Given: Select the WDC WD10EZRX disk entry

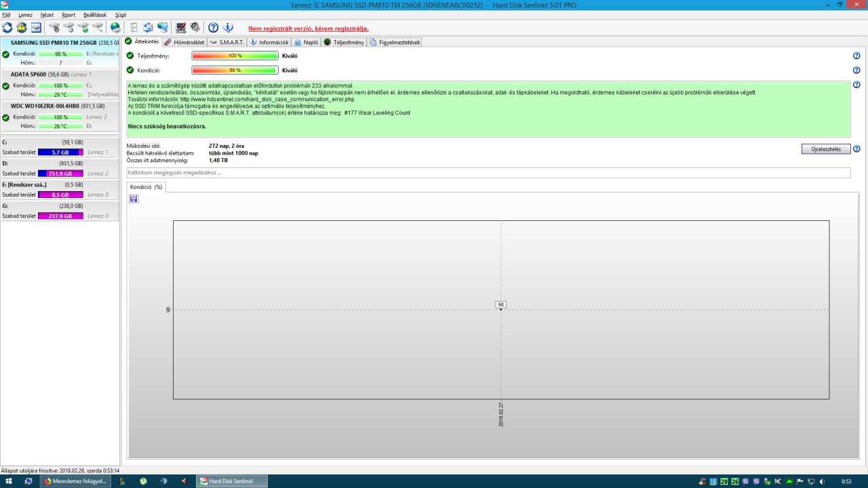Looking at the screenshot, I should tap(60, 116).
